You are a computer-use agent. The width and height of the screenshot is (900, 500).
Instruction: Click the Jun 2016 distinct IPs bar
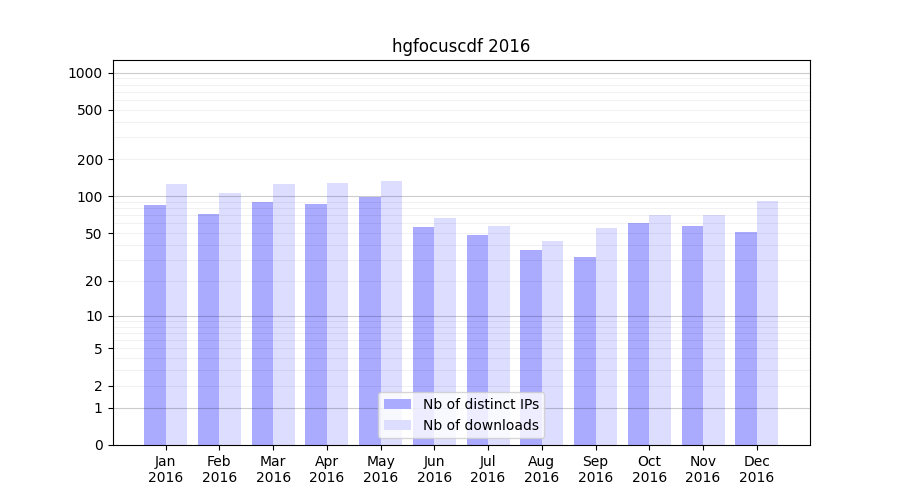[x=423, y=336]
